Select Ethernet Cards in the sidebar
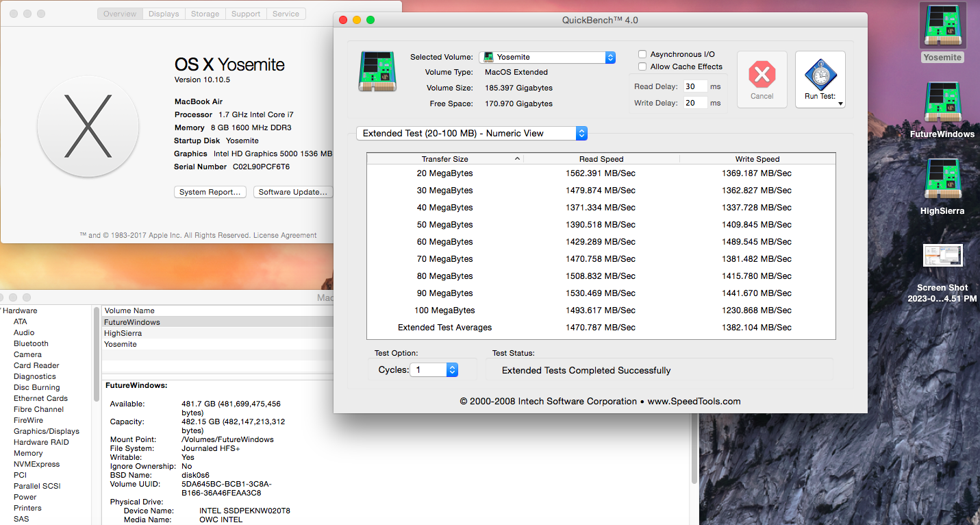 tap(40, 398)
